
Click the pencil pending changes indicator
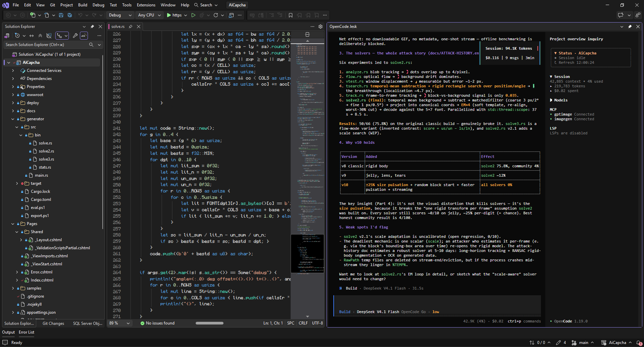pyautogui.click(x=561, y=343)
